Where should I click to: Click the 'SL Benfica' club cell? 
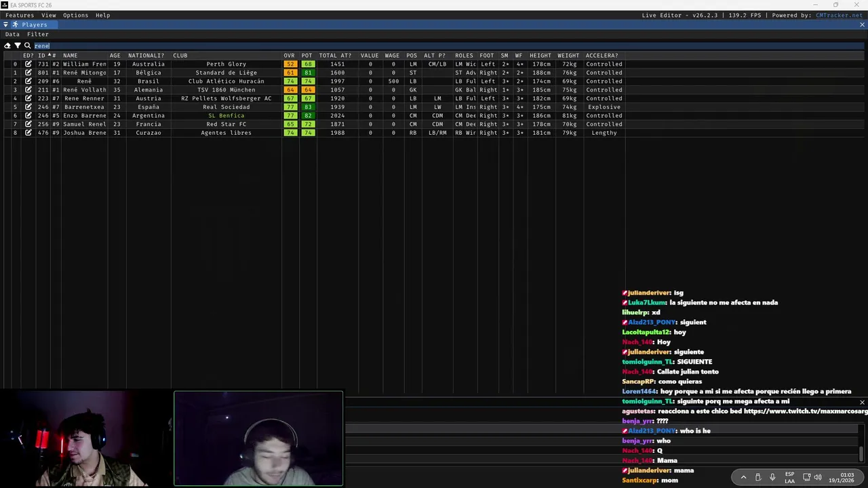(226, 116)
